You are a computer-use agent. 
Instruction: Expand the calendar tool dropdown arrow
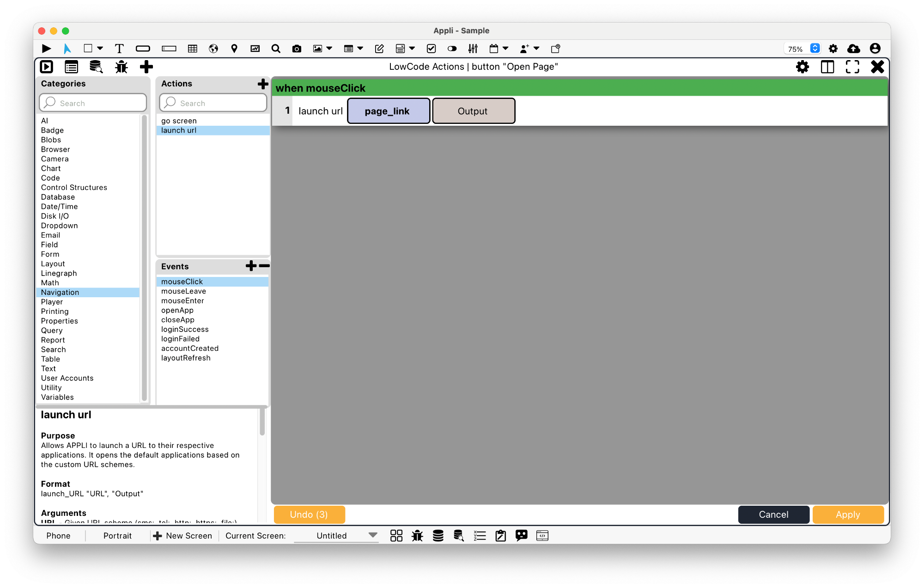point(505,49)
